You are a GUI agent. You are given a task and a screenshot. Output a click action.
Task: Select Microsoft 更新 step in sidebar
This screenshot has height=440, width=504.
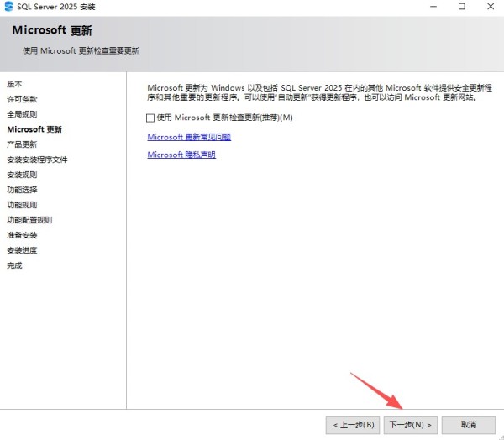click(x=34, y=129)
